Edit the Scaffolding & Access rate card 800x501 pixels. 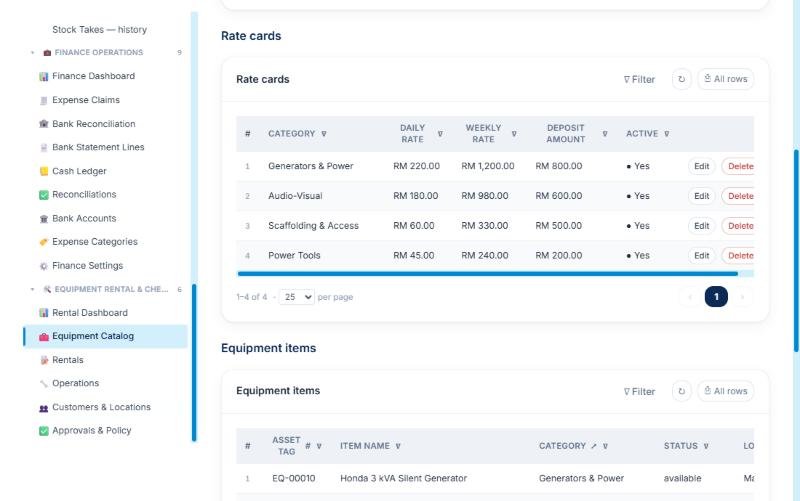(x=702, y=226)
